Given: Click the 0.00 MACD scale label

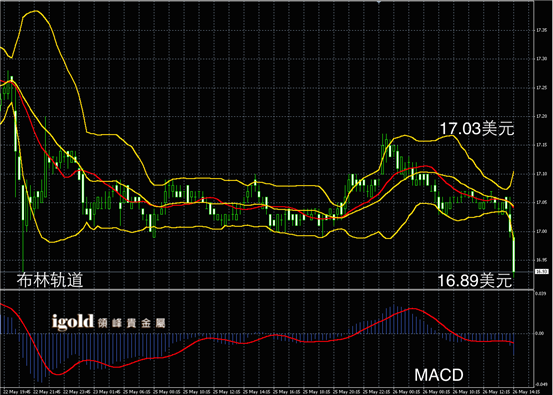Looking at the screenshot, I should pyautogui.click(x=540, y=333).
